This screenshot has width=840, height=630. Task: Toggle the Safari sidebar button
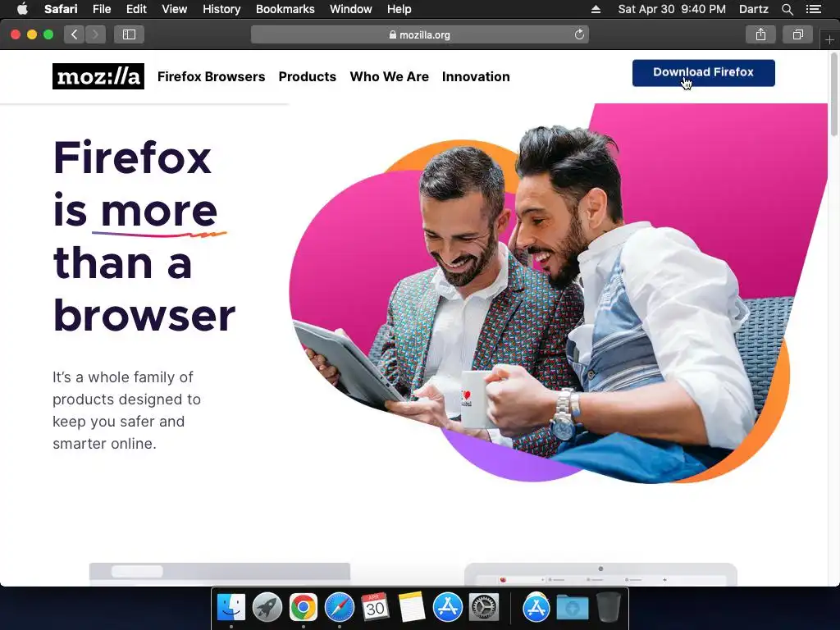pyautogui.click(x=129, y=34)
